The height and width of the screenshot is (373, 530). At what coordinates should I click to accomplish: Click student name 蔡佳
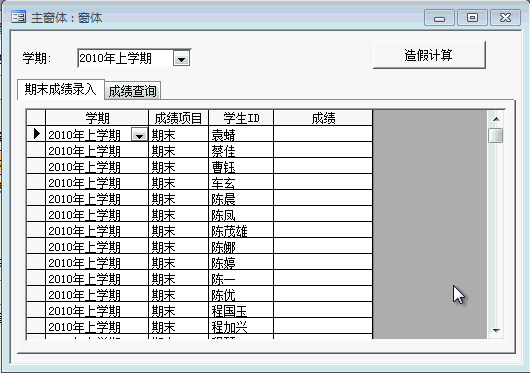point(223,151)
